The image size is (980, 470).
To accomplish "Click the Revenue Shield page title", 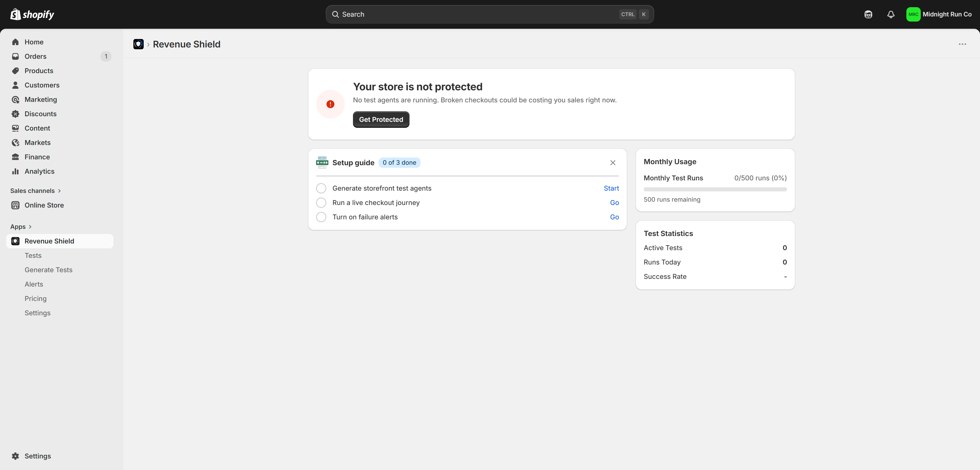I will 187,44.
